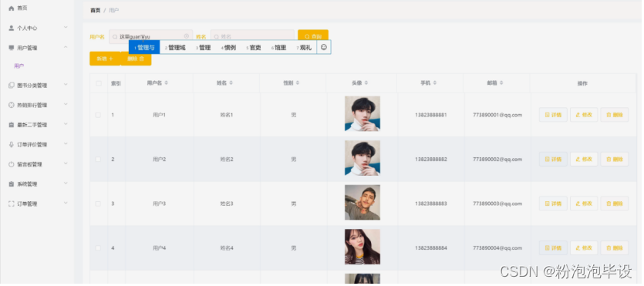Open 详情 for row 用户2
The height and width of the screenshot is (286, 644).
[553, 160]
